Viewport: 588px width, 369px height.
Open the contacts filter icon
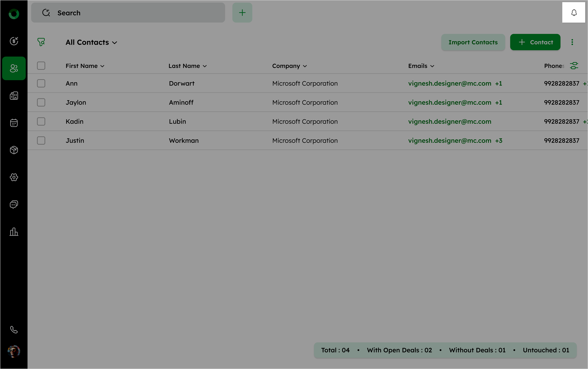point(41,42)
